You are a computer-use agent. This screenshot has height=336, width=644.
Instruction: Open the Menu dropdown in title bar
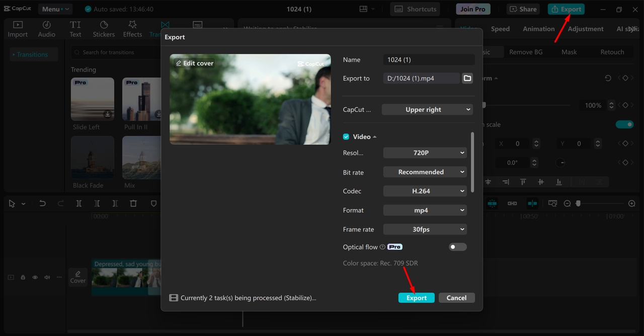tap(55, 9)
